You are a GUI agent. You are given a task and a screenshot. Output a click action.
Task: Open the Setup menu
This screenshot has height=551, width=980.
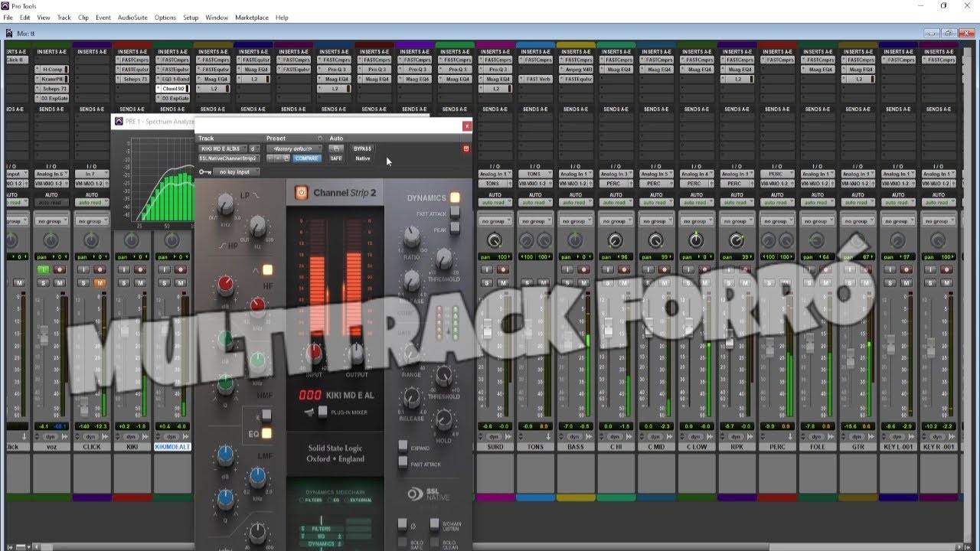tap(191, 18)
